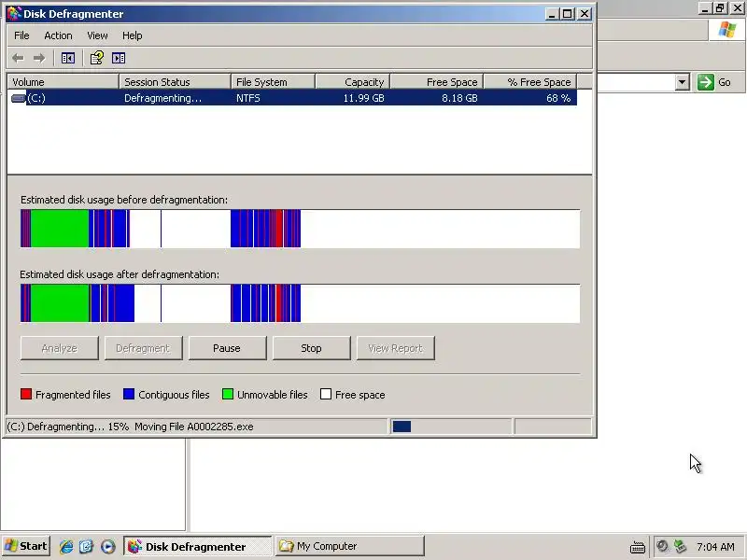Viewport: 747px width, 560px height.
Task: Click the Forward arrow toolbar icon
Action: coord(39,58)
